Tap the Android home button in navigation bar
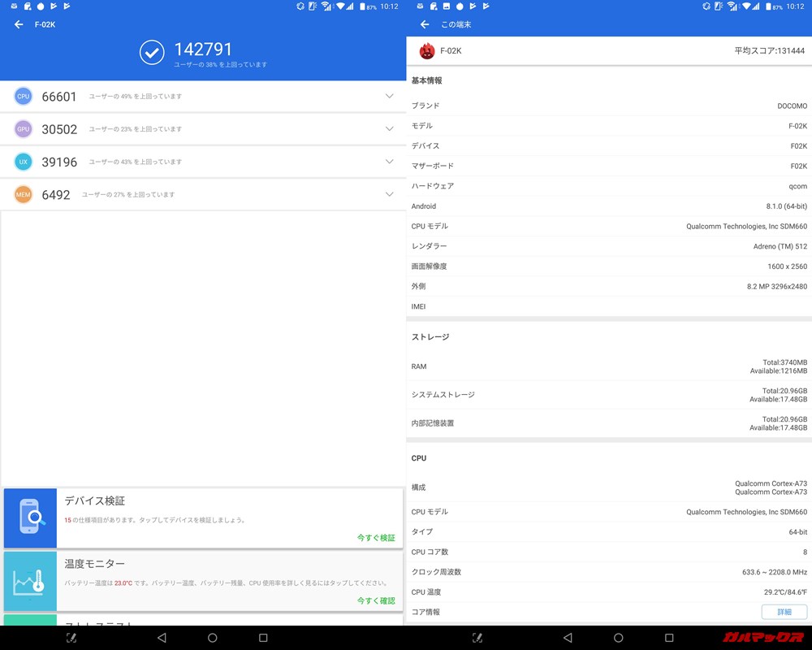 click(x=212, y=639)
